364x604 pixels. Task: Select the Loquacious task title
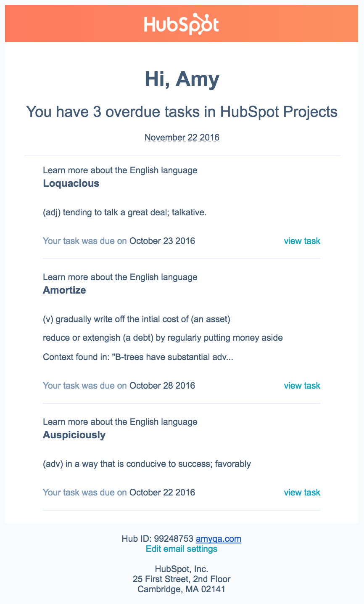tap(71, 183)
